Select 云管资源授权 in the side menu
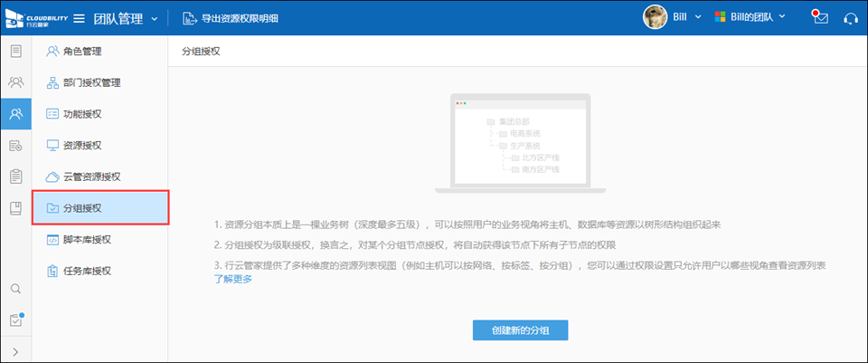The image size is (868, 363). pyautogui.click(x=91, y=177)
